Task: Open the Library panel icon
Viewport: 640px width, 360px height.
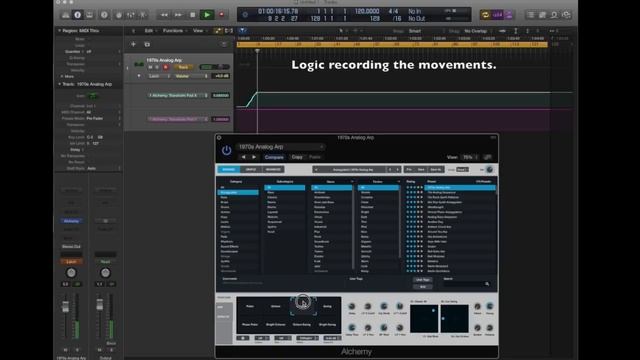Action: (65, 15)
